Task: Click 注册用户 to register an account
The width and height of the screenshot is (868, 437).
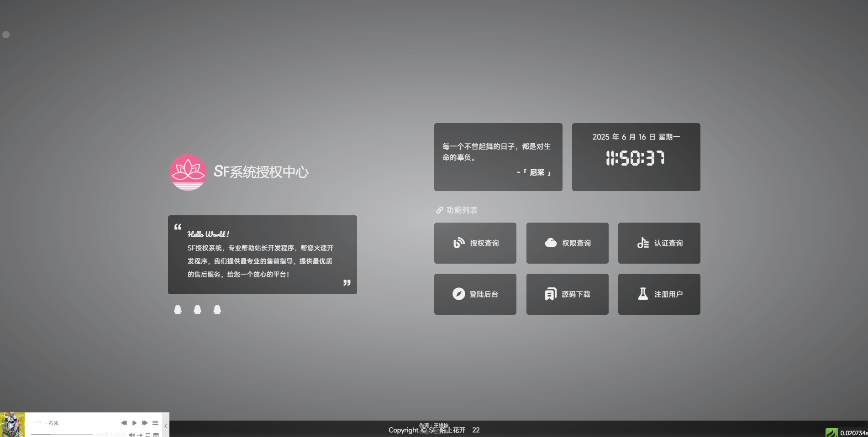Action: (x=659, y=294)
